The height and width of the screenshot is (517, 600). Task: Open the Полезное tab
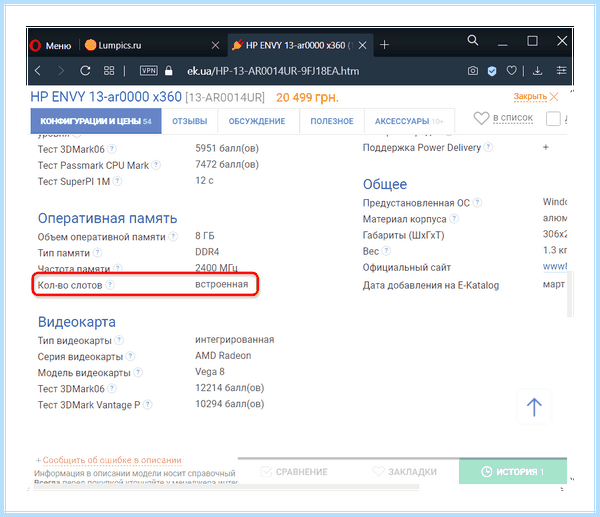point(332,121)
